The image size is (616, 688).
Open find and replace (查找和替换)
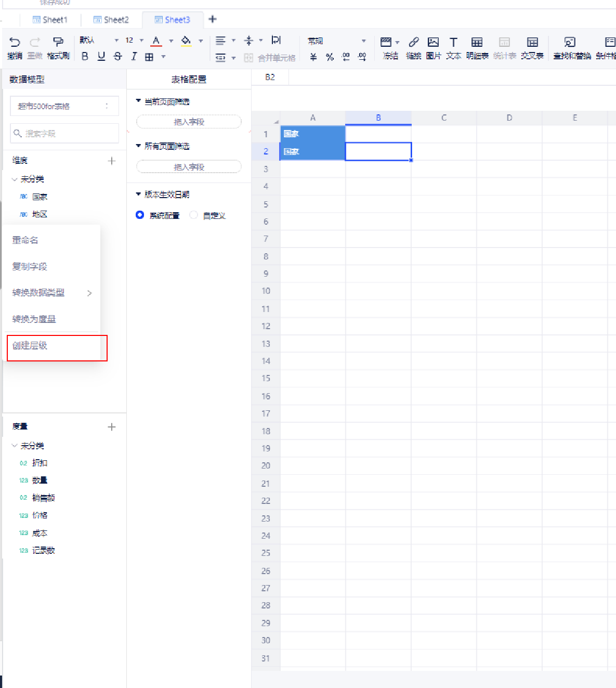(570, 43)
